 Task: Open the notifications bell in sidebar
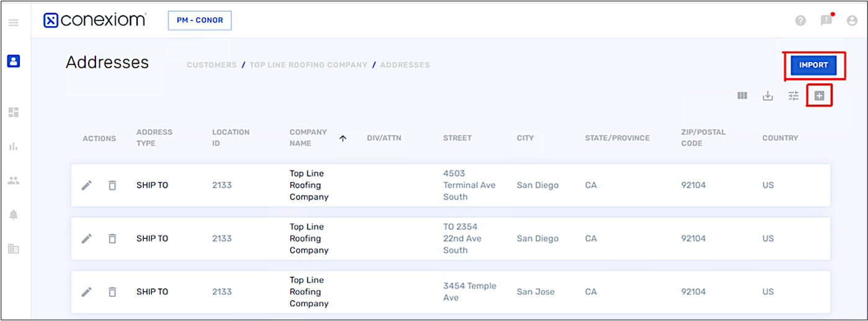(x=14, y=214)
